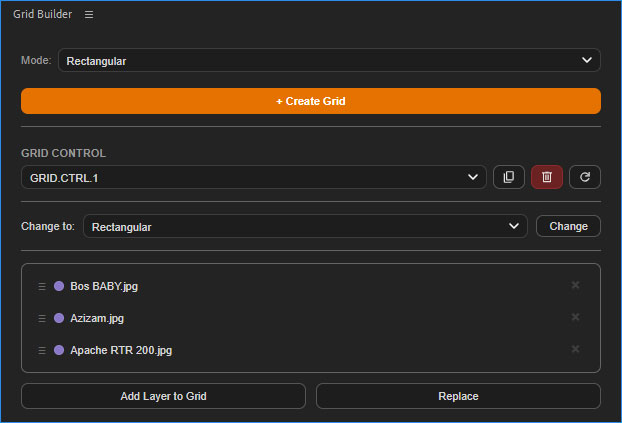Viewport: 622px width, 423px height.
Task: Click the purple label color of Bos BABY.jpg
Action: (59, 286)
